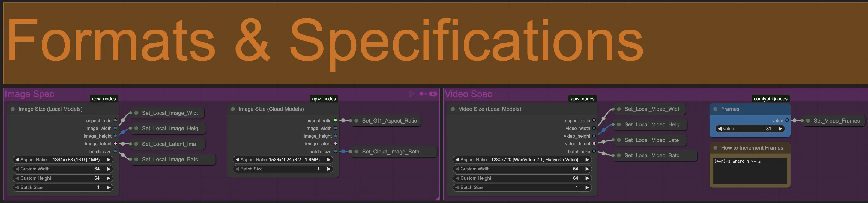868x203 pixels.
Task: Open the Aspect Ratio 1280x720 WanVideo dropdown
Action: pos(522,160)
